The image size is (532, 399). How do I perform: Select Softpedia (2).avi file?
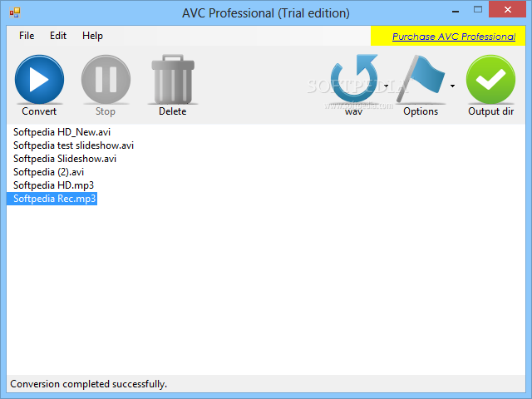[48, 172]
